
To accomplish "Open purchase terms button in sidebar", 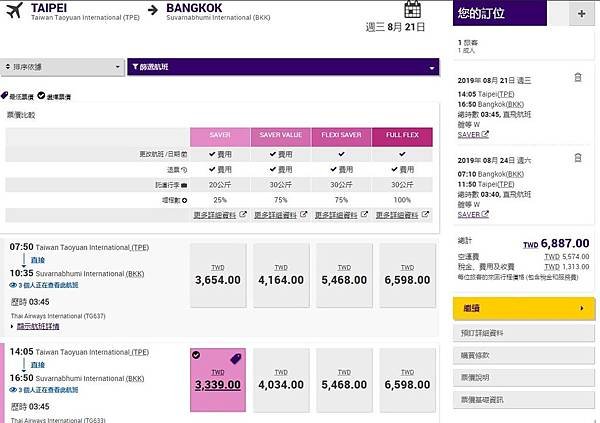I will click(x=524, y=355).
